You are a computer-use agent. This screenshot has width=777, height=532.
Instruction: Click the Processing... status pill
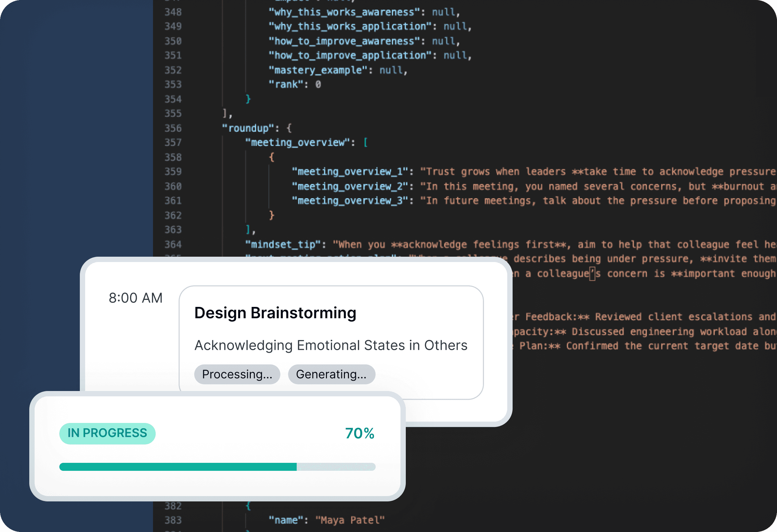click(x=237, y=374)
